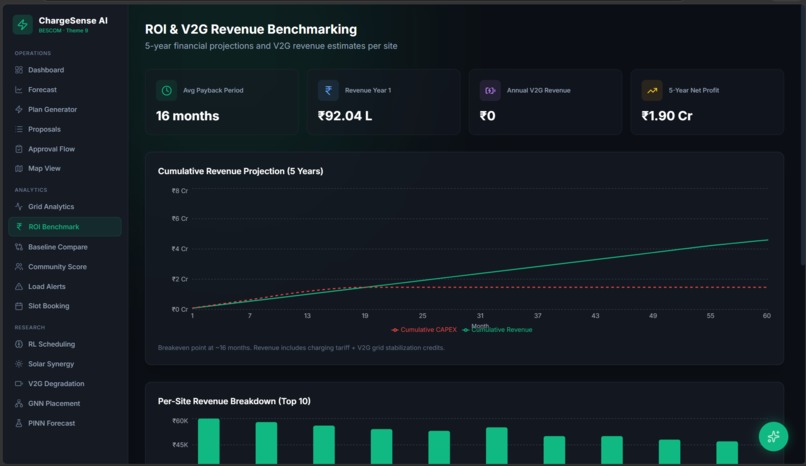Click the Dashboard grid icon
The width and height of the screenshot is (806, 466).
tap(19, 70)
